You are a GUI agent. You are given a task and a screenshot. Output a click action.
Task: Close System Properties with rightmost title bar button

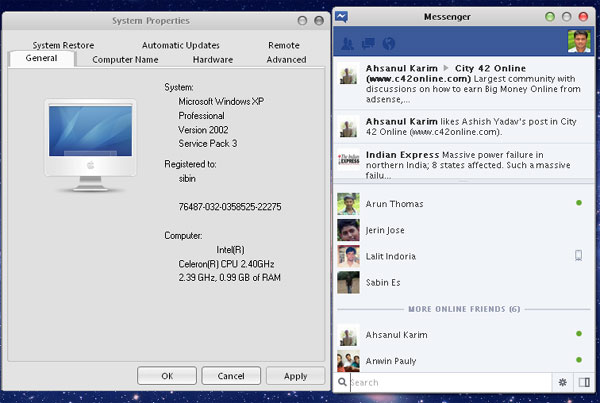click(319, 21)
